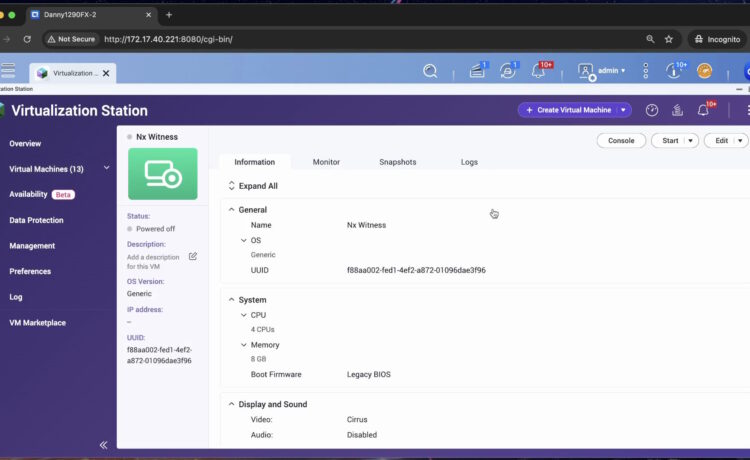Click the Cirrus video value
Image resolution: width=750 pixels, height=460 pixels.
[357, 419]
